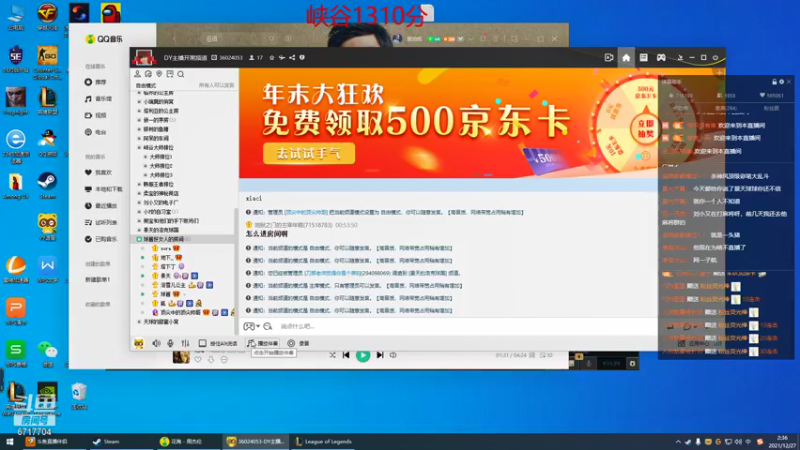This screenshot has width=800, height=450.
Task: Open the dropdown arrow beside chat gamepad icon
Action: tap(258, 326)
